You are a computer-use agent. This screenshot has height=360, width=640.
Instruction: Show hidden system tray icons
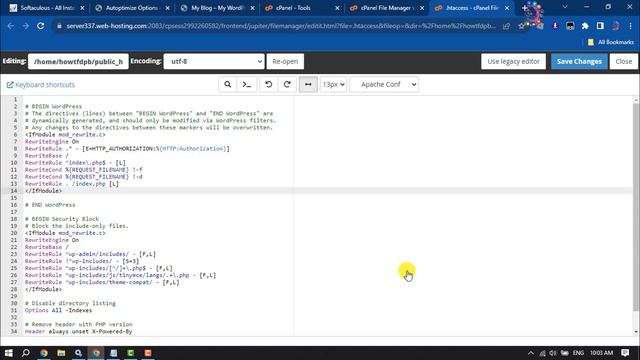(531, 353)
